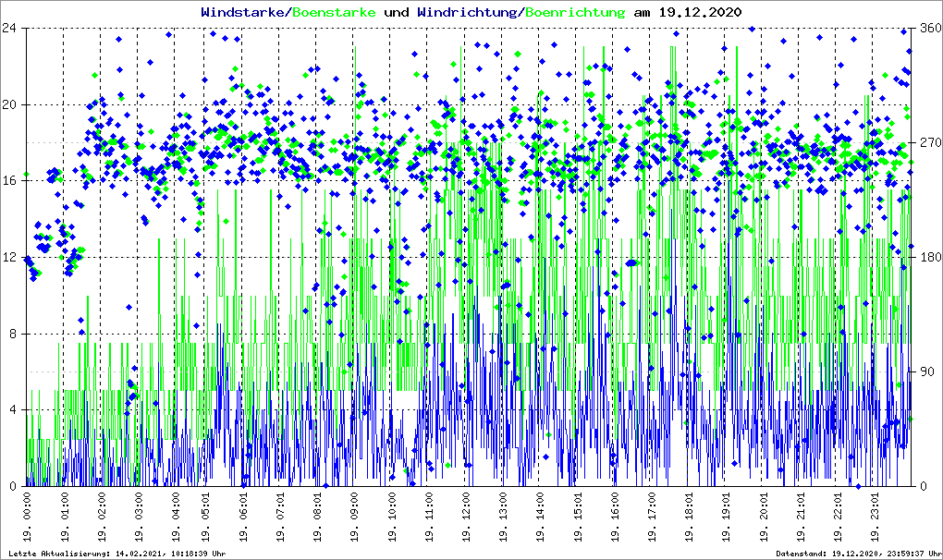Click the "16" label on left axis
943x560 pixels.
coord(11,181)
